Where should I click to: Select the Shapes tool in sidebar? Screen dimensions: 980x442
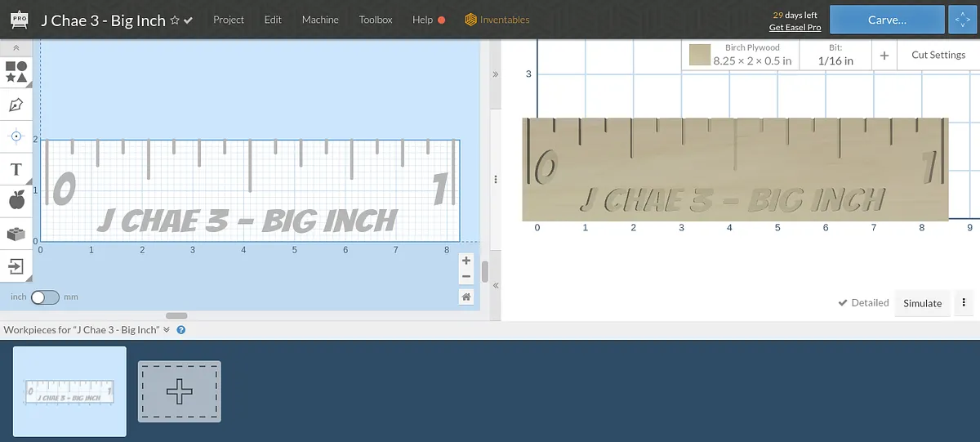pyautogui.click(x=16, y=71)
